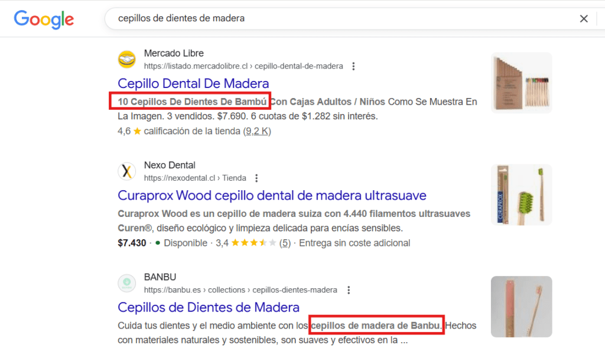
Task: Click the listado.mercadolibre.cl URL
Action: coord(243,66)
